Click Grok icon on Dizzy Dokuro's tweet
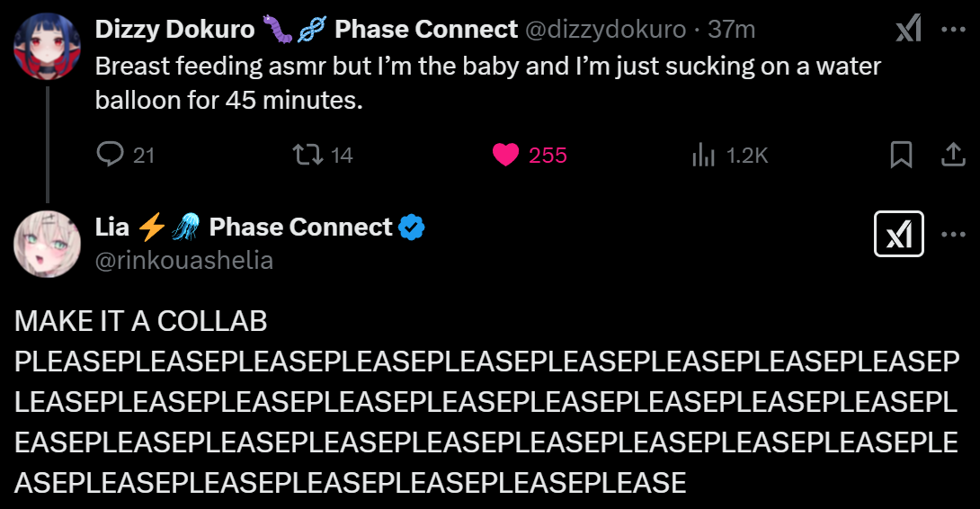Image resolution: width=980 pixels, height=509 pixels. pos(908,30)
